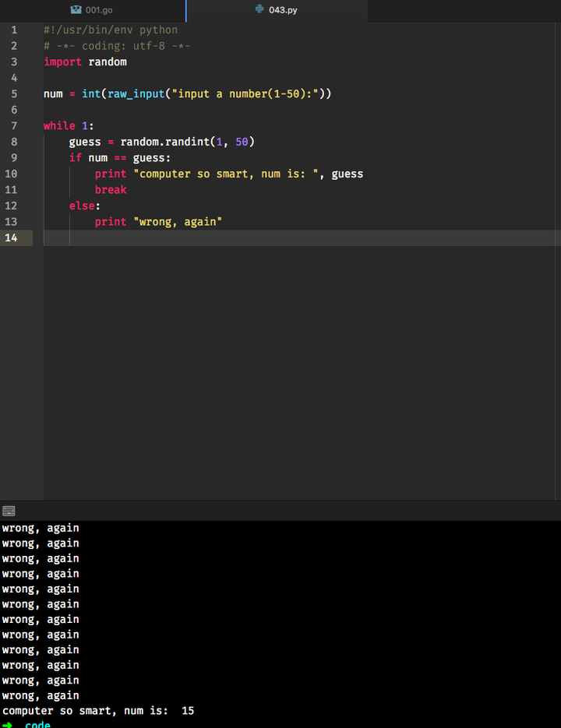Click line number 3 in gutter
This screenshot has height=728, width=561.
pos(14,62)
